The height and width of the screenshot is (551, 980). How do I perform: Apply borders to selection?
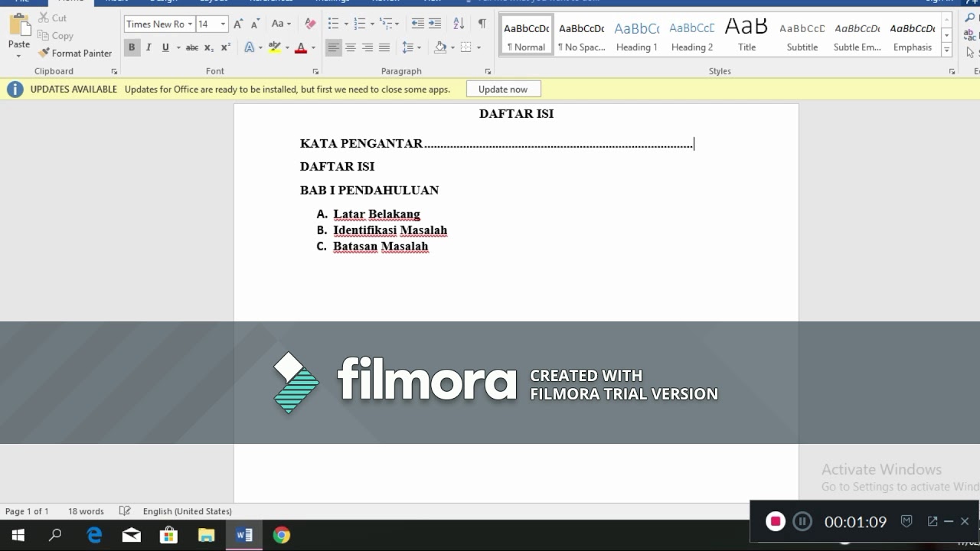coord(466,47)
